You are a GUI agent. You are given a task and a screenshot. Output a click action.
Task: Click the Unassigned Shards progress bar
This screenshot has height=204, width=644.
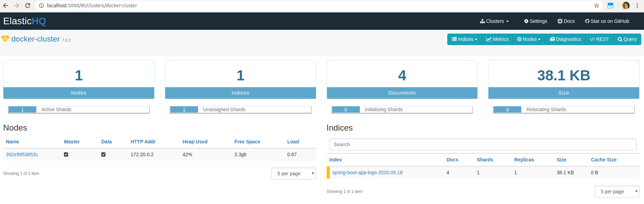[x=241, y=109]
